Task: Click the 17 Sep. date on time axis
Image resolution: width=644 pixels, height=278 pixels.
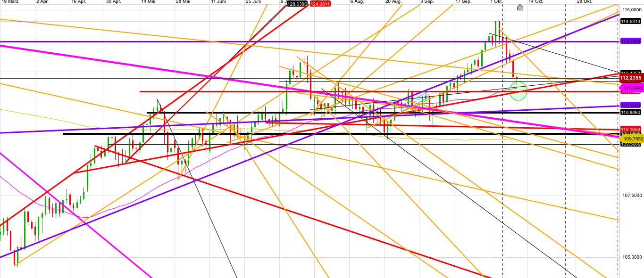Action: click(463, 2)
